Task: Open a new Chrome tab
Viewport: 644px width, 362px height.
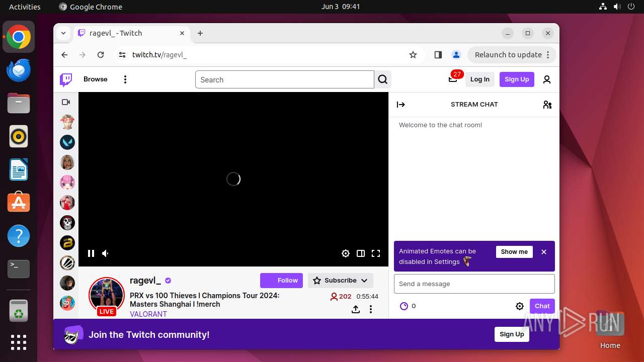Action: tap(200, 33)
